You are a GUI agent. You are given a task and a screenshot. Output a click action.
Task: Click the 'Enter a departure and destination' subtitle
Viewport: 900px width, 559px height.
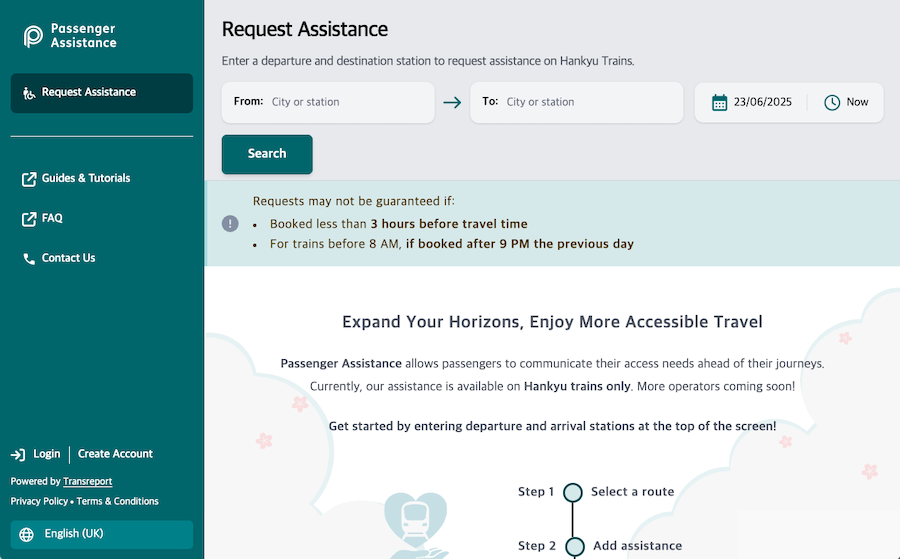pos(428,61)
